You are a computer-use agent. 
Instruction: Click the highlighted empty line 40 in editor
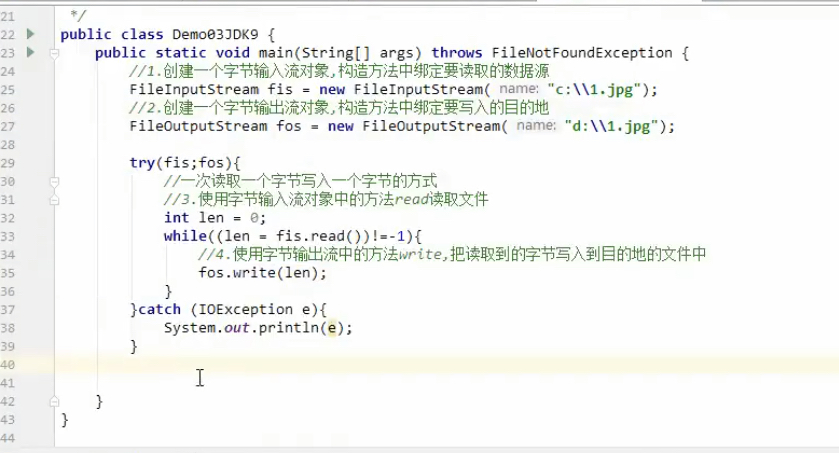point(447,365)
